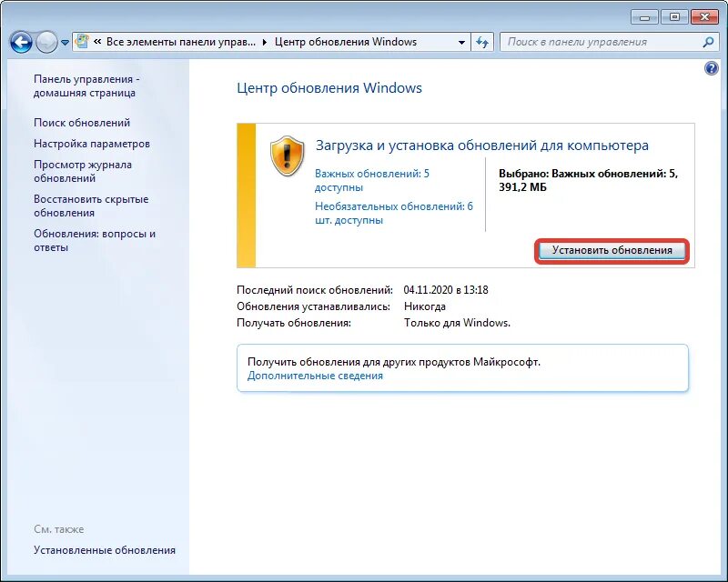
Task: Expand the address bar history dropdown
Action: [461, 42]
